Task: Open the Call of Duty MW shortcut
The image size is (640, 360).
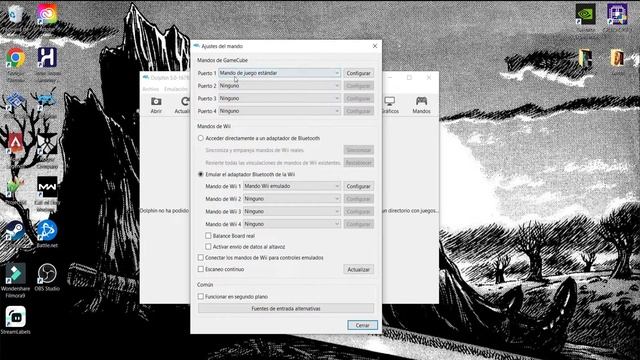Action: (47, 187)
